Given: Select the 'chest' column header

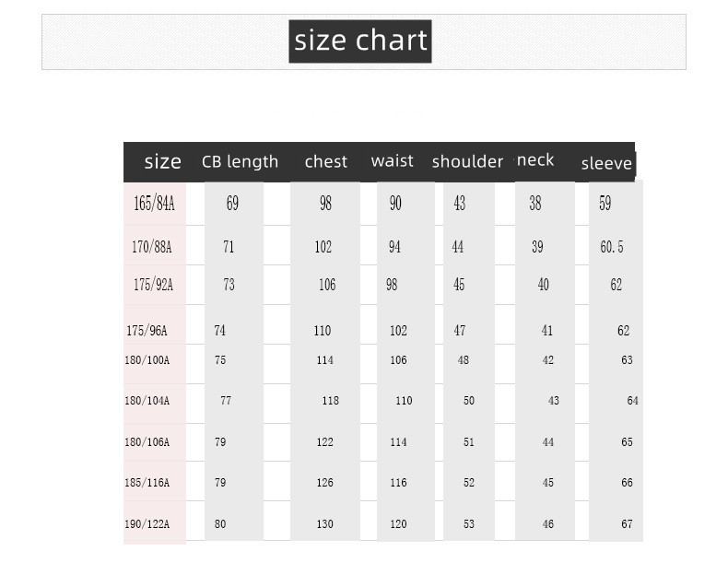Looking at the screenshot, I should [326, 162].
